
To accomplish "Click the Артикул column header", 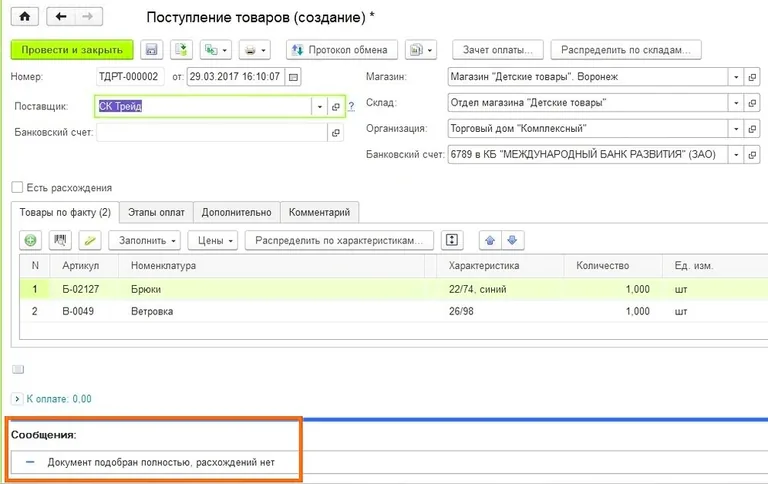I will click(84, 266).
